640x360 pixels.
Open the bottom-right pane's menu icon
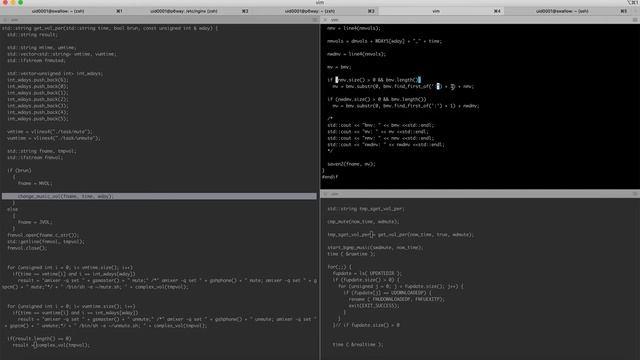[635, 194]
